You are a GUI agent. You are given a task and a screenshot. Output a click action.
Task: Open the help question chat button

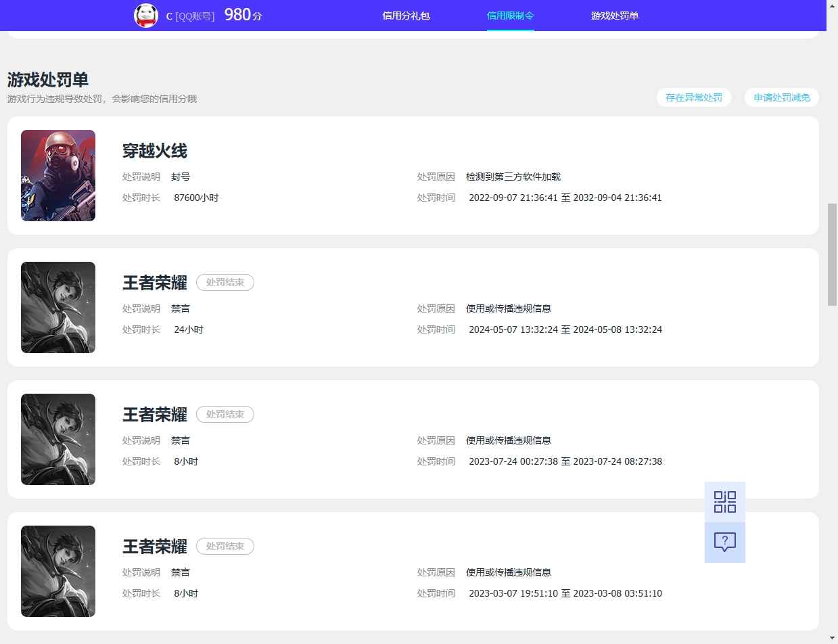[x=725, y=542]
